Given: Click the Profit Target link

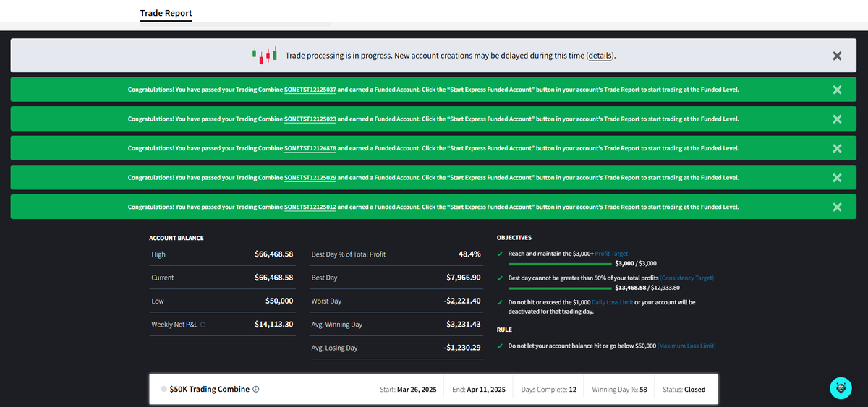Looking at the screenshot, I should pos(611,254).
